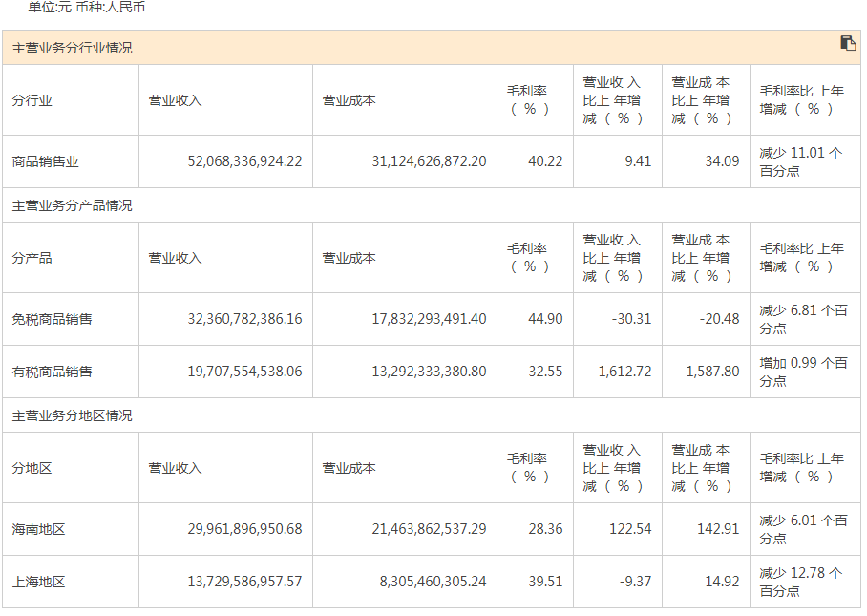Click the cost value 17,832,293,491.40
The image size is (867, 616).
[429, 319]
